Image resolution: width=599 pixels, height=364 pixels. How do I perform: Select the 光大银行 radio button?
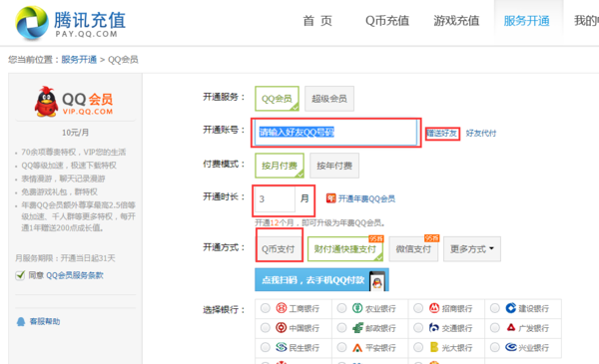418,347
